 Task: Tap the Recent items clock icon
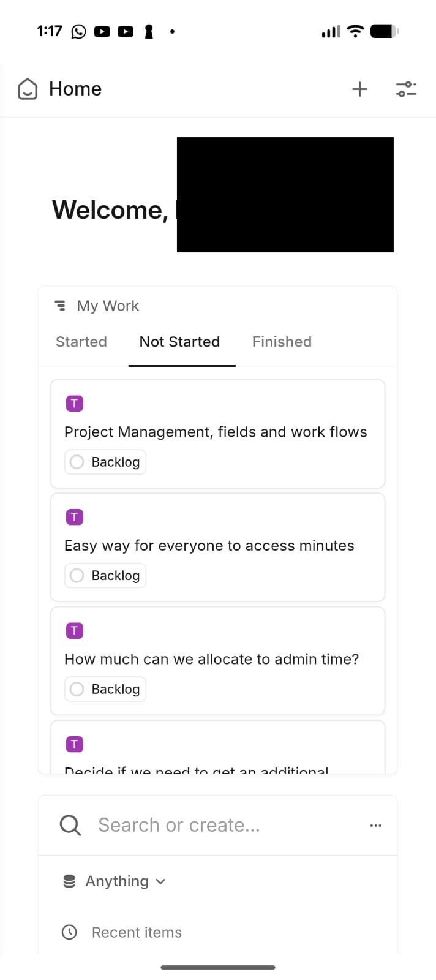[x=70, y=932]
